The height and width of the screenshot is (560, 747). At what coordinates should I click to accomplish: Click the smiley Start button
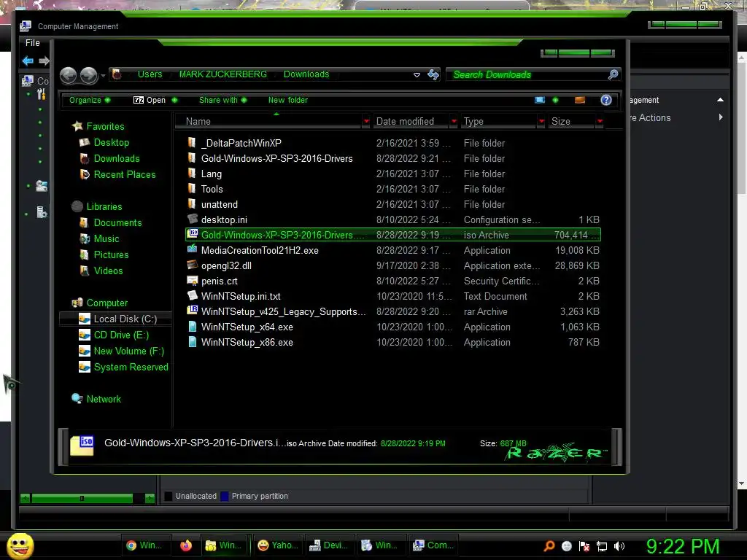20,545
